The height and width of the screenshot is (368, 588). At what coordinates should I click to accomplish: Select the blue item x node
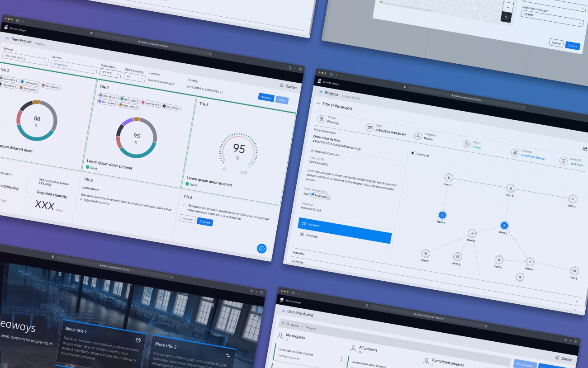pyautogui.click(x=442, y=215)
